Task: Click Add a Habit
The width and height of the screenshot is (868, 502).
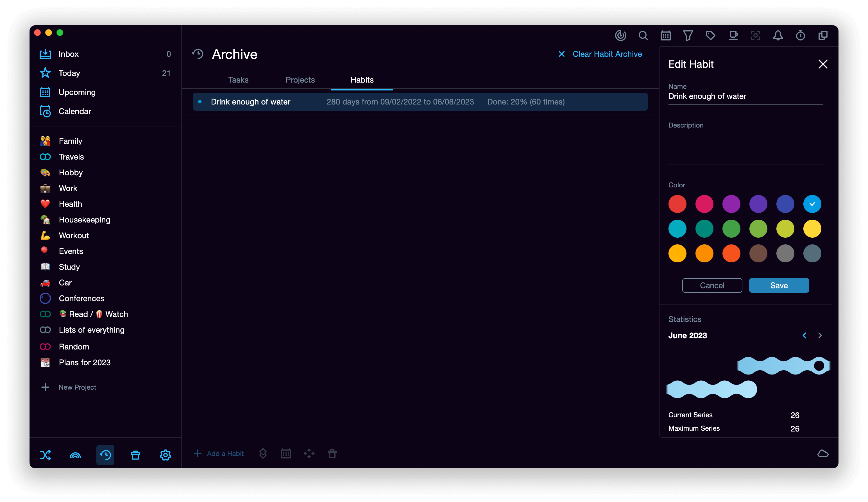Action: pyautogui.click(x=218, y=453)
